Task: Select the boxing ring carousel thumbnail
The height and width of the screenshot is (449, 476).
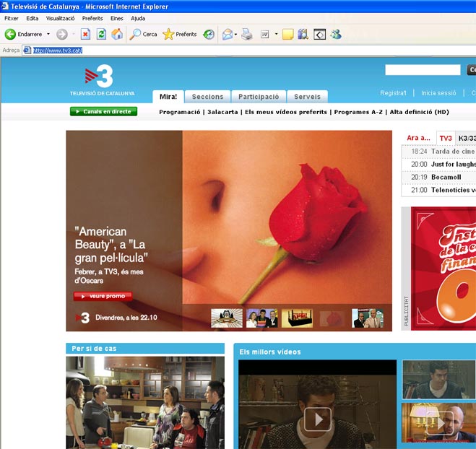Action: pos(297,318)
